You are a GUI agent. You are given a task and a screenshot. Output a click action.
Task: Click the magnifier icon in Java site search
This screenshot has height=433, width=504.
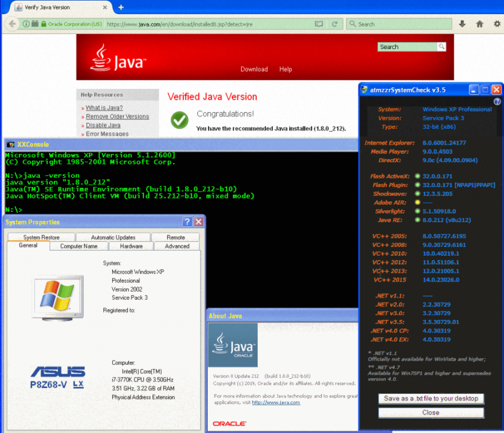click(x=442, y=47)
